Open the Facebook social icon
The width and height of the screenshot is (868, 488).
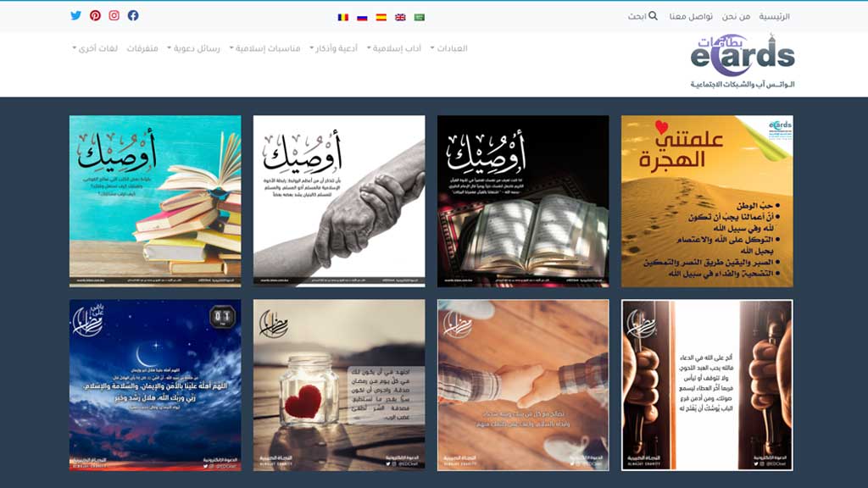[131, 15]
